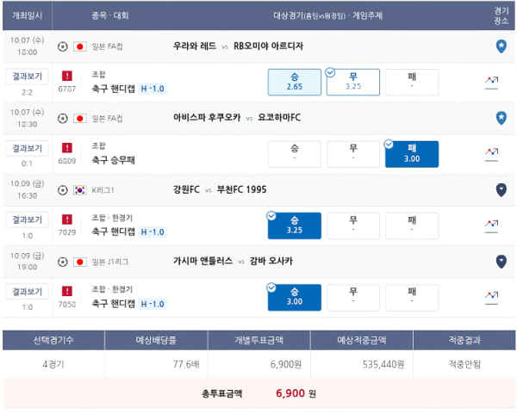
Task: Click red alert icon above 7058
Action: (67, 291)
